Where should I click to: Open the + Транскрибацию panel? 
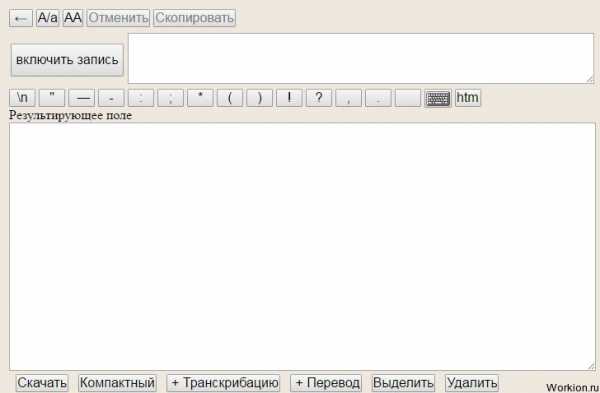pos(223,383)
